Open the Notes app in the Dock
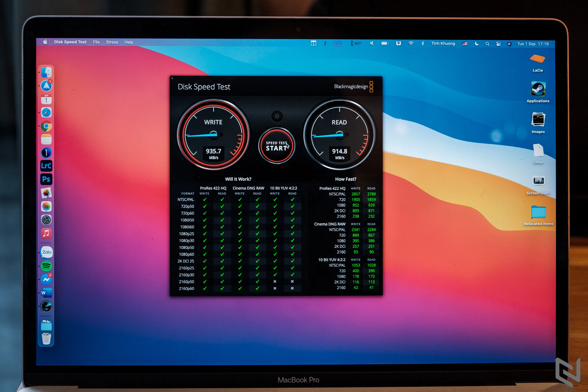The image size is (588, 392). pos(46,139)
